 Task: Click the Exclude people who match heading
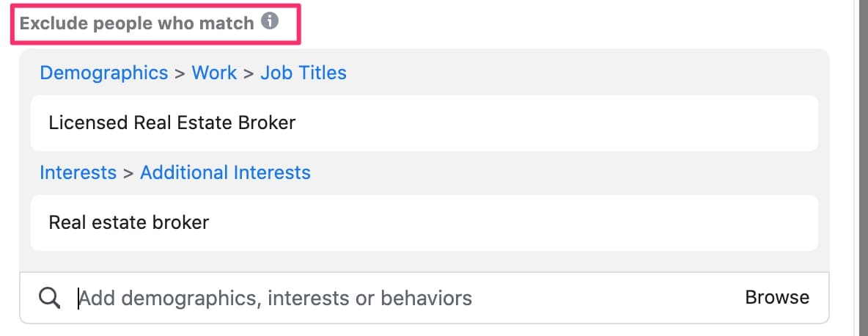tap(137, 23)
